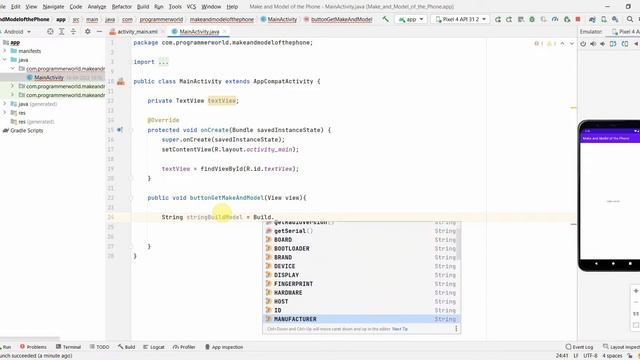Select MANUFACTURER from the completion list
This screenshot has width=640, height=360.
point(361,319)
